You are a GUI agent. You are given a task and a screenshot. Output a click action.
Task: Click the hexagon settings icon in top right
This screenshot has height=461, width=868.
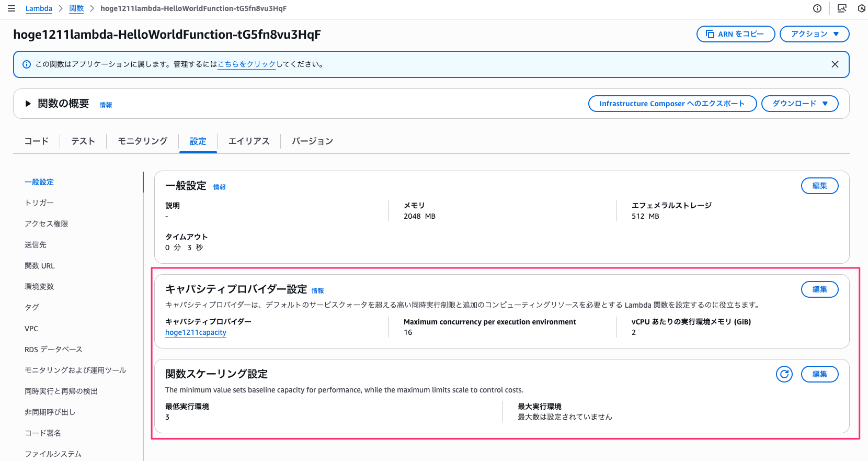pyautogui.click(x=862, y=8)
